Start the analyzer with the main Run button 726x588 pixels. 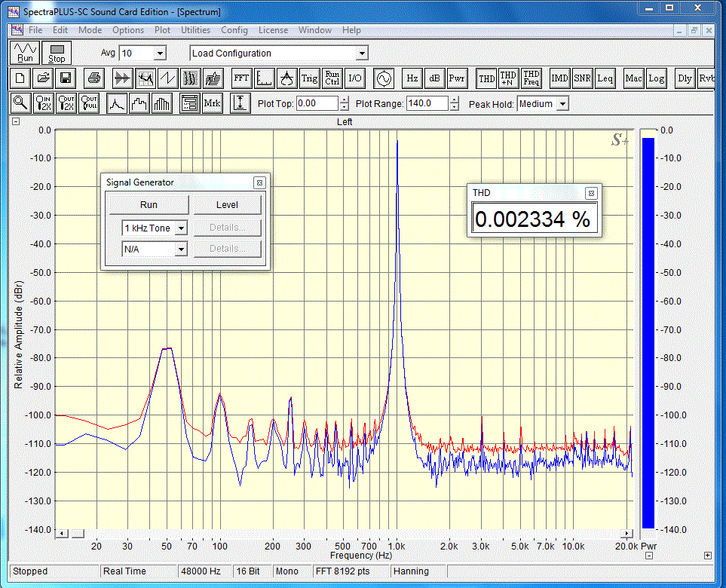[x=25, y=52]
